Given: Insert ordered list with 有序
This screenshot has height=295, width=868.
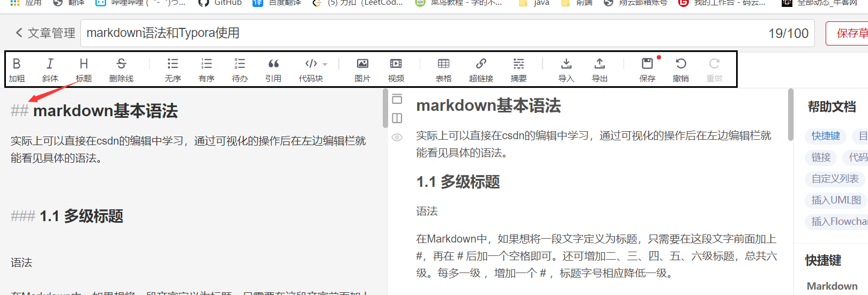Looking at the screenshot, I should [x=206, y=70].
